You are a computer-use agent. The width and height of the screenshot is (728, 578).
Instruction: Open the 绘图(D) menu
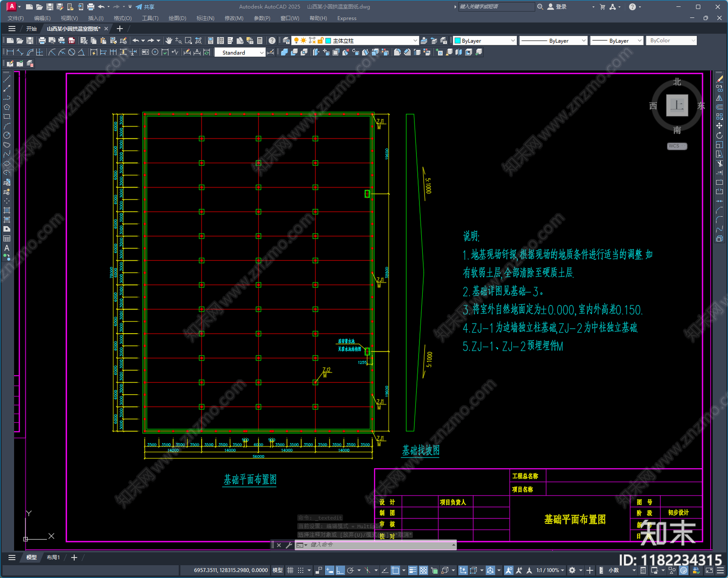[177, 18]
